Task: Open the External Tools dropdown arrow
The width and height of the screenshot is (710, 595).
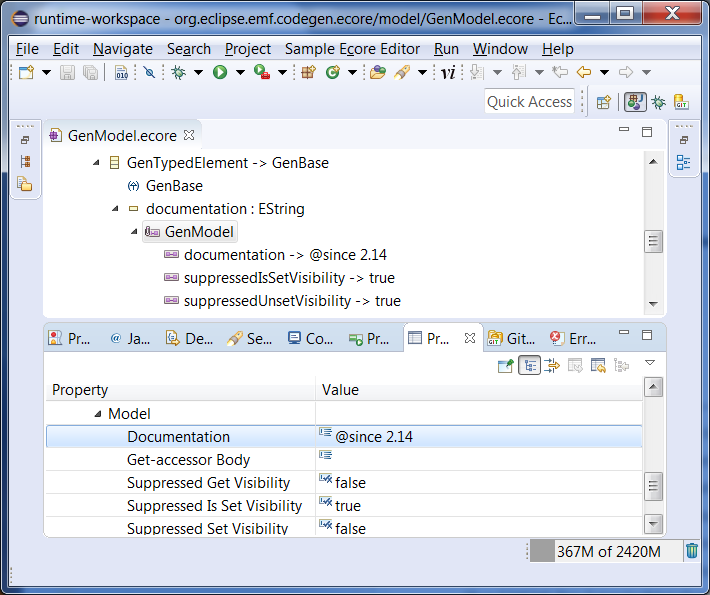Action: coord(282,72)
